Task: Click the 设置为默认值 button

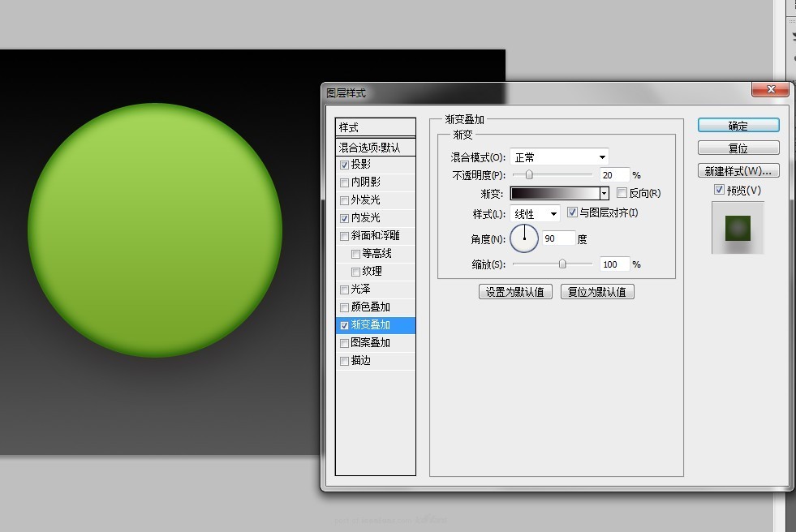Action: (514, 291)
